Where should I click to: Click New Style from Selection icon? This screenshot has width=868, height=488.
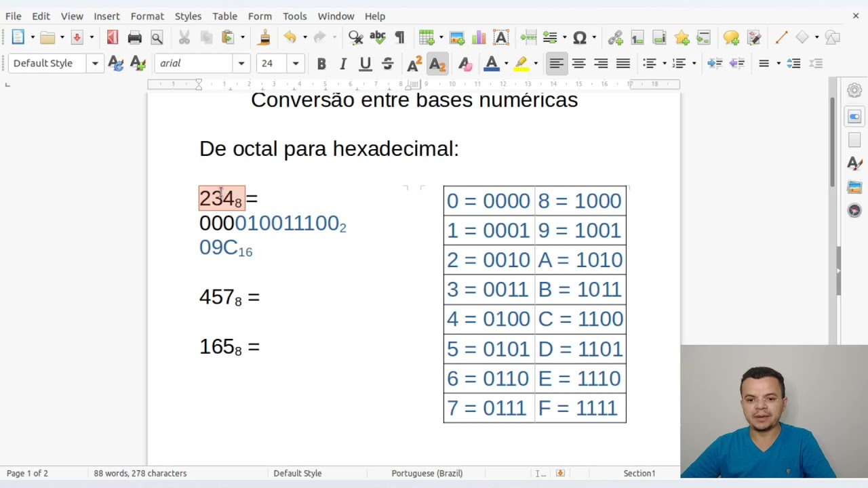pos(138,63)
